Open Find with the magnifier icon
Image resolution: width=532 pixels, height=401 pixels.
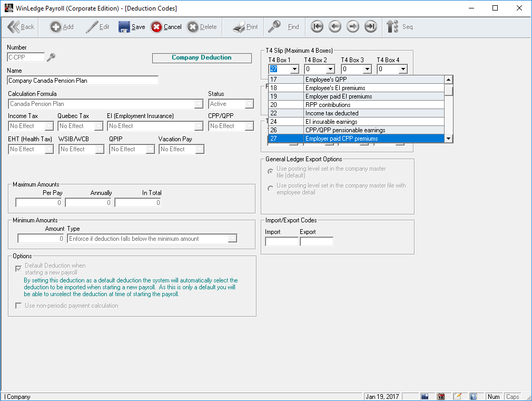[274, 27]
